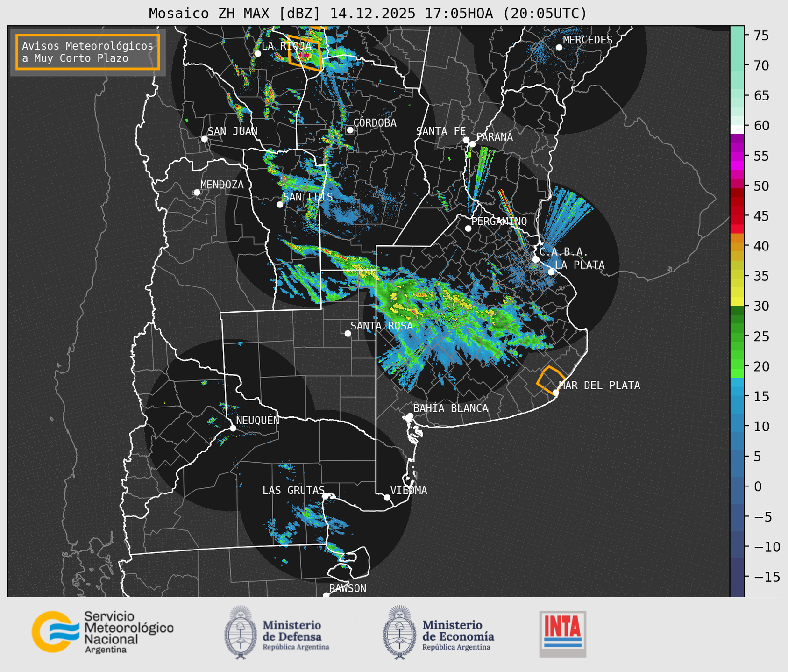Image resolution: width=788 pixels, height=672 pixels.
Task: Click the INTA logo
Action: pyautogui.click(x=562, y=634)
